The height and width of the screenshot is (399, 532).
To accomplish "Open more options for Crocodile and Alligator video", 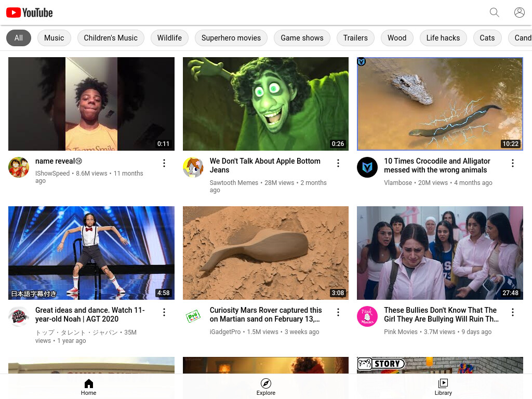I will pyautogui.click(x=513, y=163).
